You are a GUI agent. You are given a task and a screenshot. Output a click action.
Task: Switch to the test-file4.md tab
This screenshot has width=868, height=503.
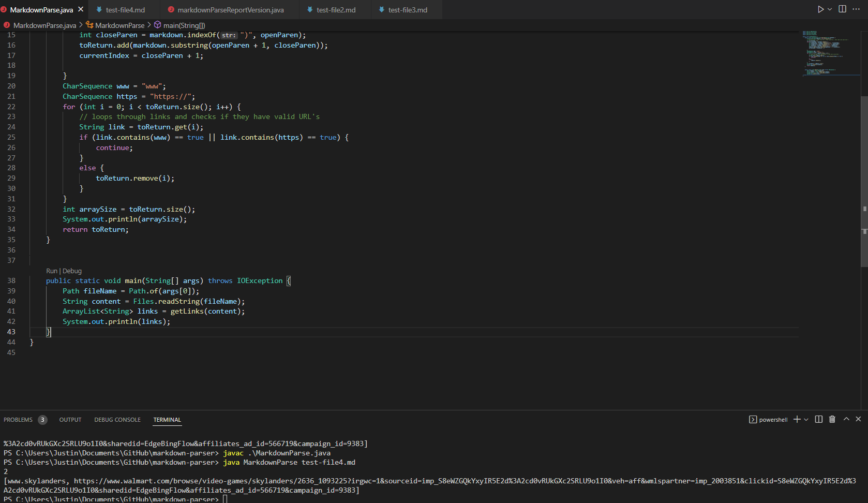pos(125,10)
